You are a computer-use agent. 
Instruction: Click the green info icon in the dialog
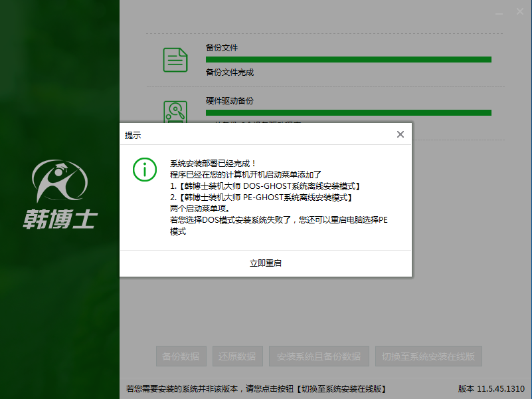pos(144,170)
